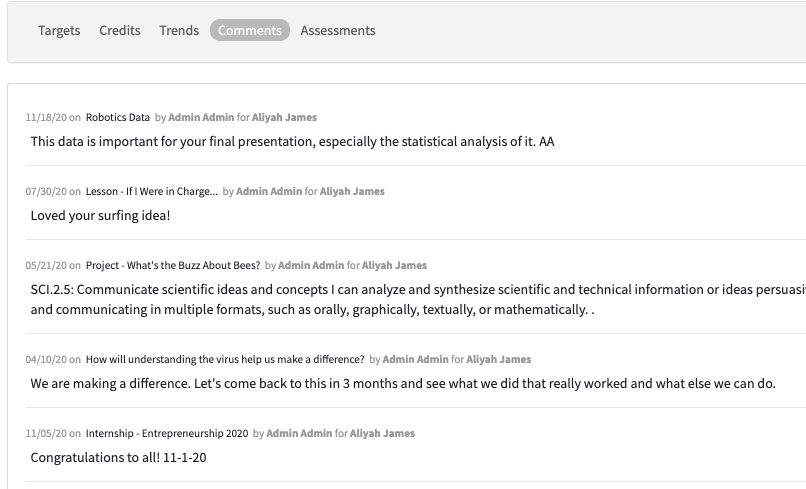Image resolution: width=806 pixels, height=489 pixels.
Task: Click Aliyah James on the 11/18/20 comment
Action: [x=285, y=117]
